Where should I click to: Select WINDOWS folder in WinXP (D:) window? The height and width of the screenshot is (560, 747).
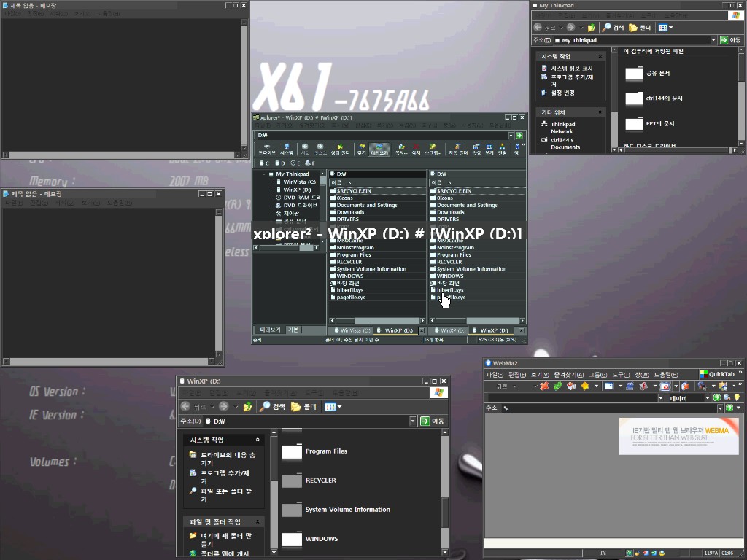309,539
